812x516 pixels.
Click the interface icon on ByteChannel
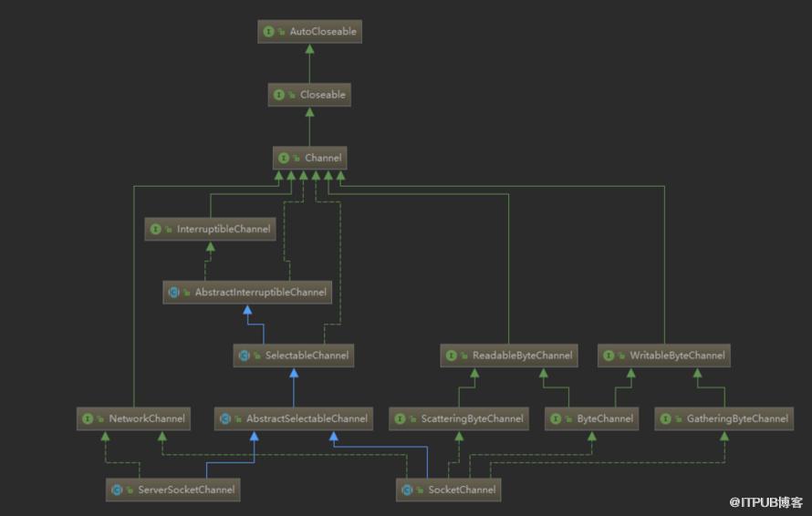(556, 418)
